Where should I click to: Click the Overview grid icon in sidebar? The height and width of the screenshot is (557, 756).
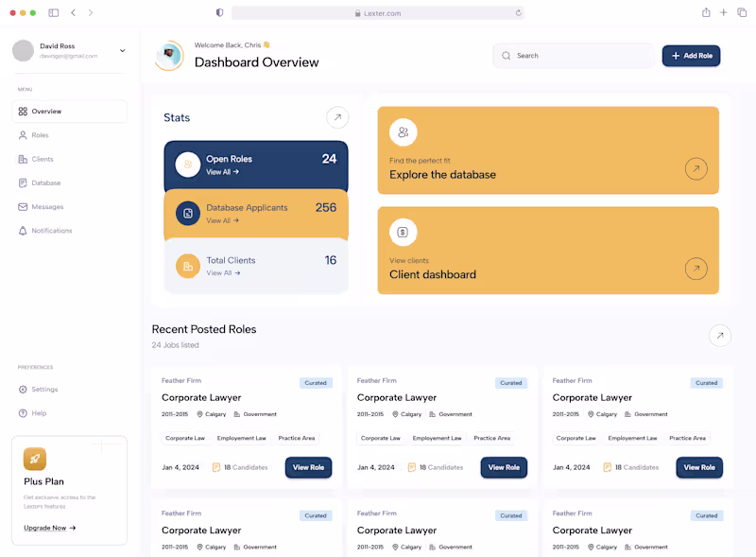23,112
